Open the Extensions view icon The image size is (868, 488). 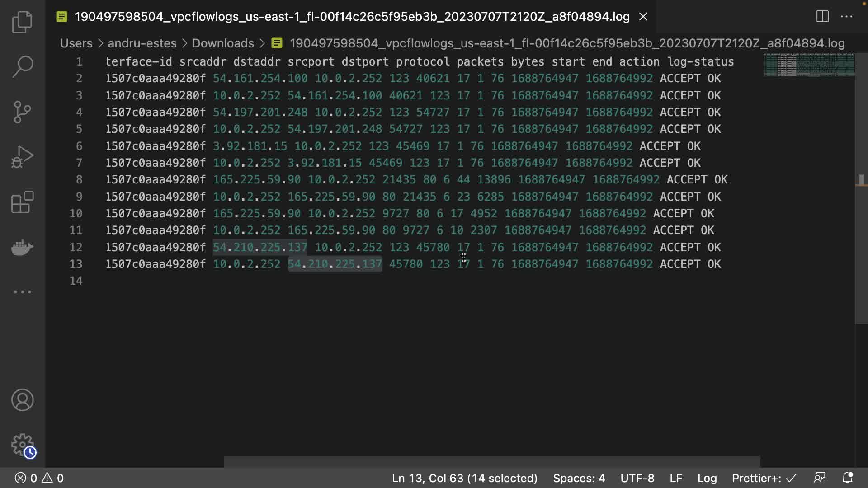[22, 202]
